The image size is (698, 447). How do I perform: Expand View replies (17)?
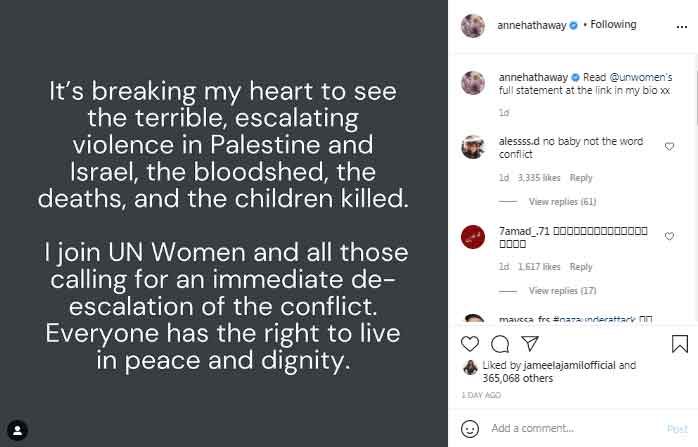click(x=562, y=291)
